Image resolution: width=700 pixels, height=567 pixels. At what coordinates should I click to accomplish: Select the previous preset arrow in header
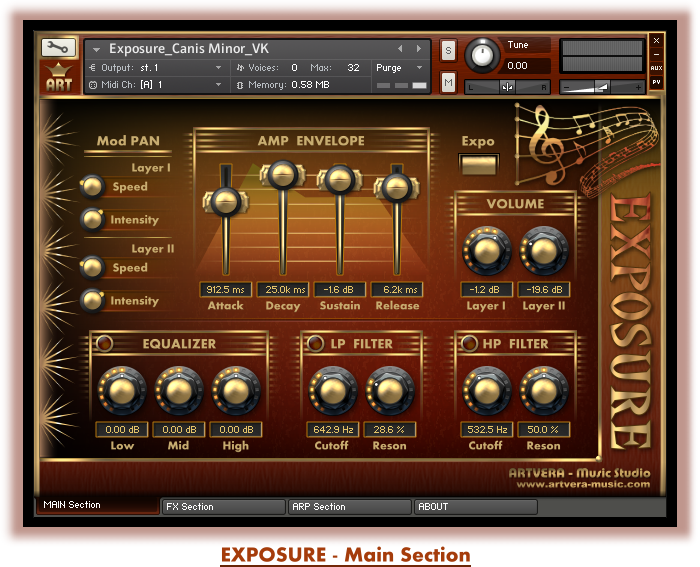tap(401, 48)
